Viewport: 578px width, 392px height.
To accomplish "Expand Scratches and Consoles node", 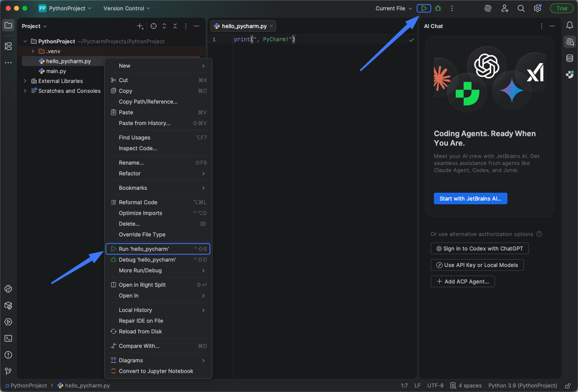I will click(x=25, y=91).
